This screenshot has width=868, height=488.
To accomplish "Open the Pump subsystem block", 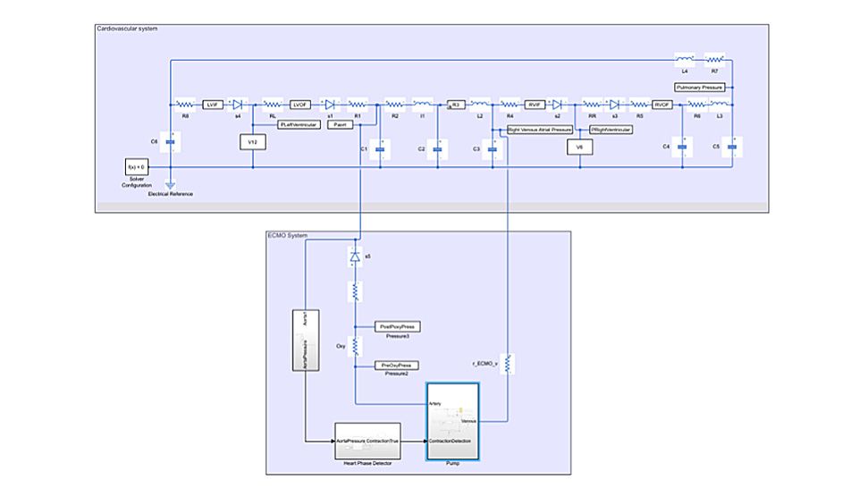I will (x=453, y=419).
